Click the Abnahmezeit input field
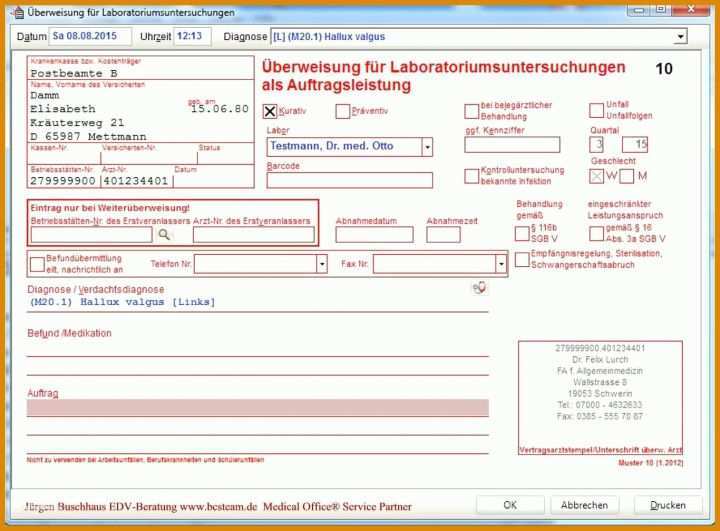This screenshot has height=531, width=720. (443, 235)
